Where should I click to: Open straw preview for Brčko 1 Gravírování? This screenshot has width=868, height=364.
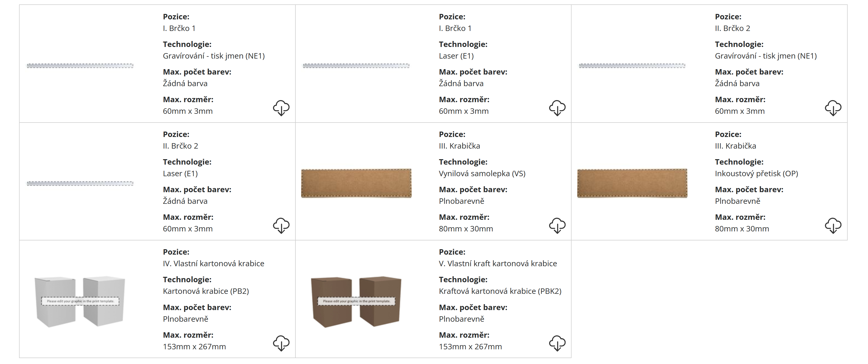(80, 66)
